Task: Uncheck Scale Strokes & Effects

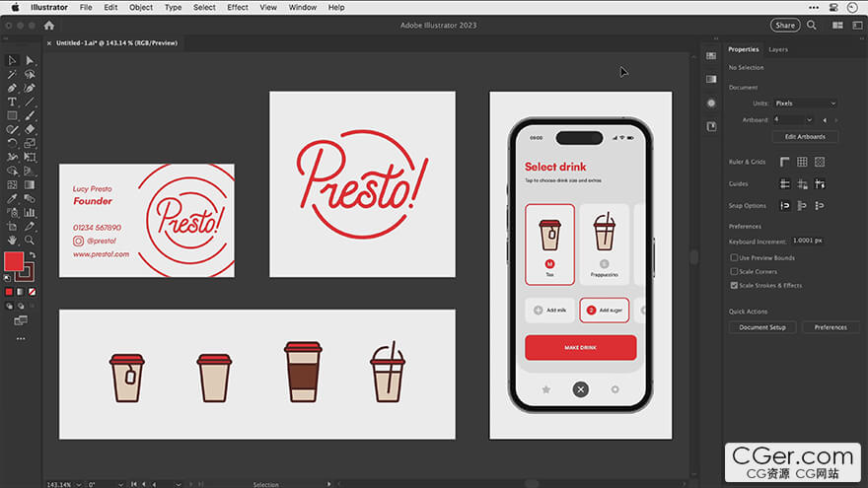Action: (734, 285)
